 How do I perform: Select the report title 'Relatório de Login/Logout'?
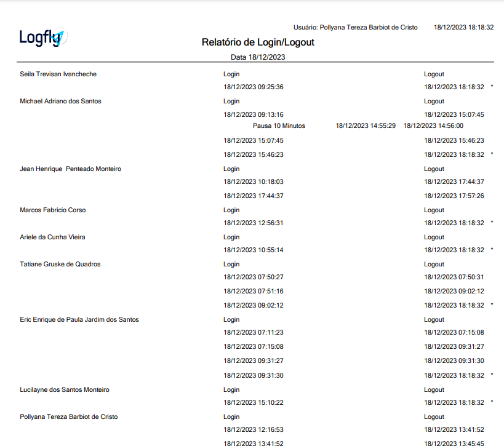pyautogui.click(x=258, y=42)
